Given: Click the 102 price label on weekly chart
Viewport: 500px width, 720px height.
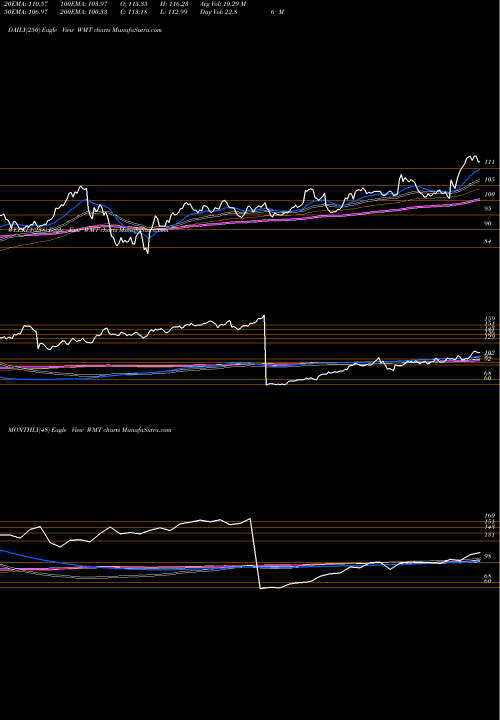Looking at the screenshot, I should pos(489,353).
